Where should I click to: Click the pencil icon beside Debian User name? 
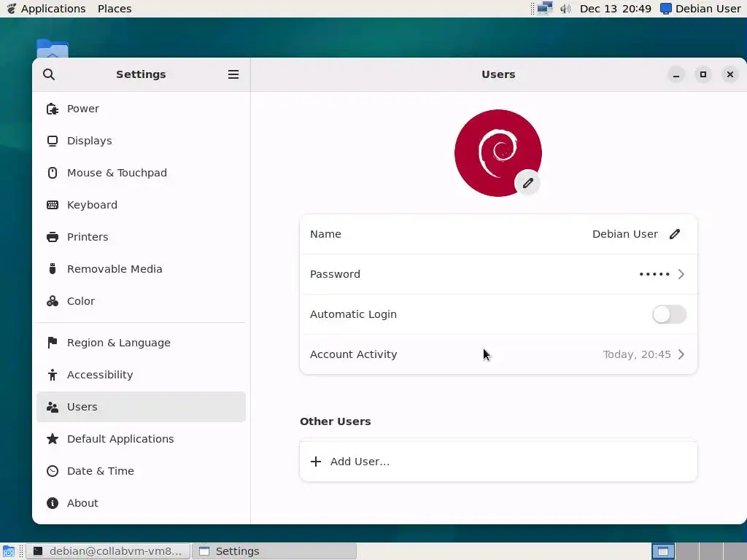tap(675, 234)
